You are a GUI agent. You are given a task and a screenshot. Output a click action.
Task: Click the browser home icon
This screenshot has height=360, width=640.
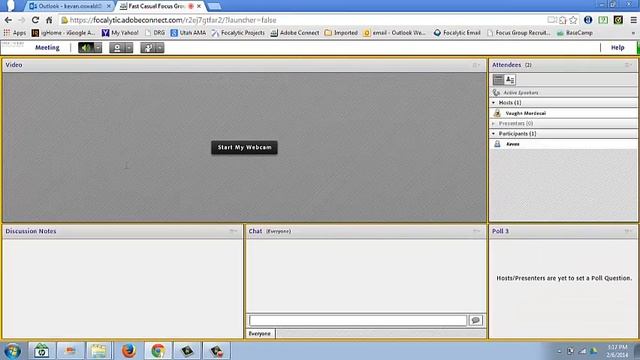49,20
